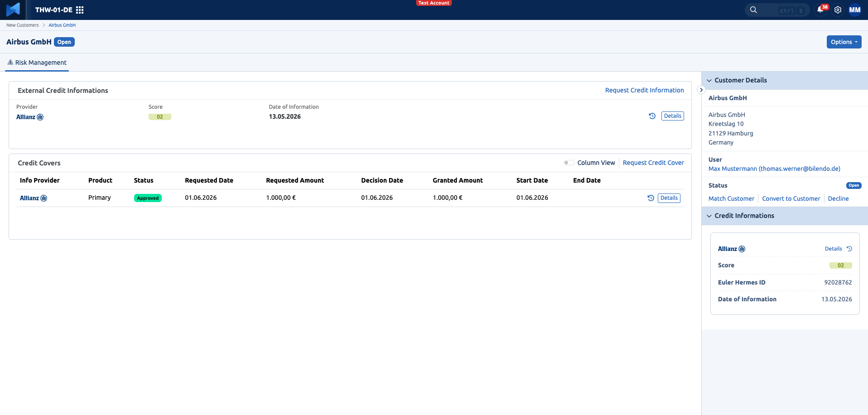Screen dimensions: 868x415
Task: Click the score 02 badge under Score
Action: [160, 117]
